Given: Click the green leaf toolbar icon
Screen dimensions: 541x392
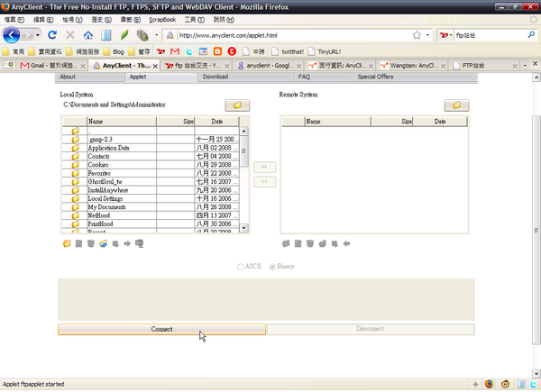Looking at the screenshot, I should coord(124,35).
